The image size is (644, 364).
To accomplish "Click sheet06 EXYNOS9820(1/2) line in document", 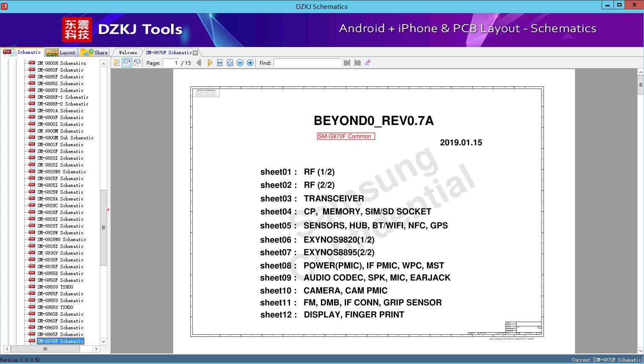I will tap(317, 239).
